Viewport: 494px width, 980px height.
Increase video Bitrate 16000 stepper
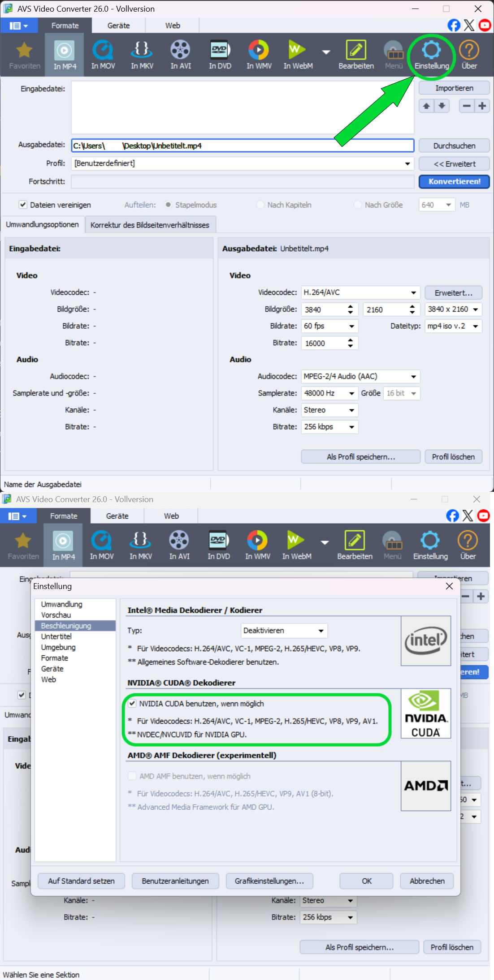coord(351,340)
